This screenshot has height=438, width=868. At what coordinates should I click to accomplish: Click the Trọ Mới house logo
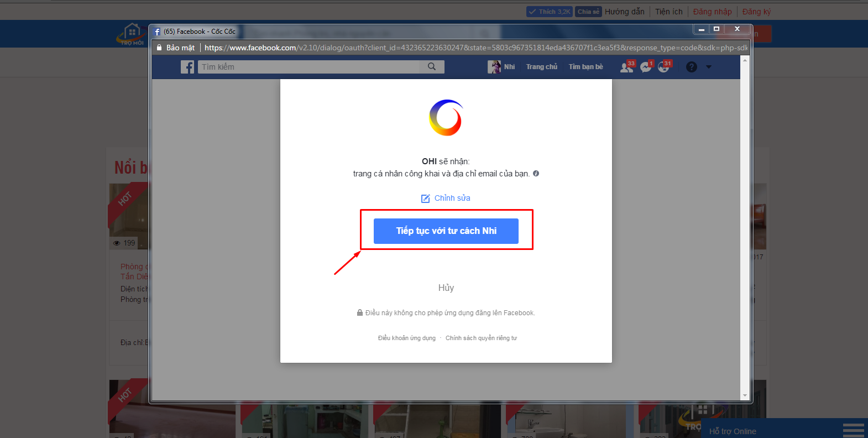coord(132,34)
